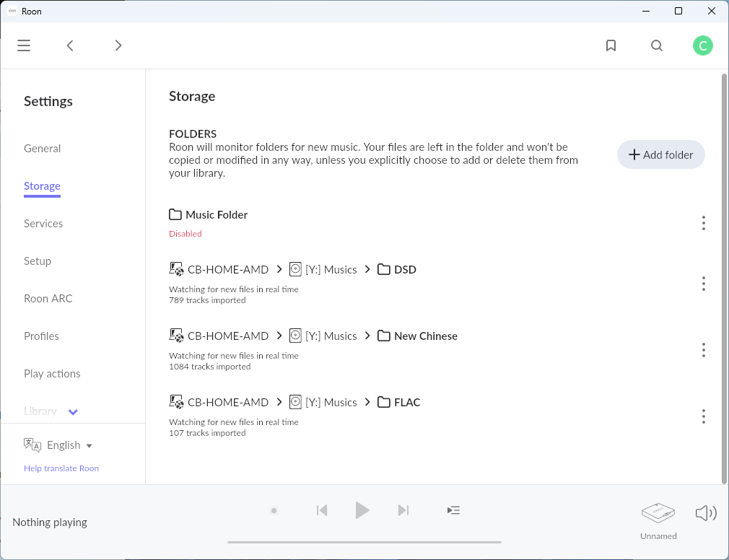This screenshot has width=729, height=560.
Task: Click the back arrow in the top bar
Action: coord(69,45)
